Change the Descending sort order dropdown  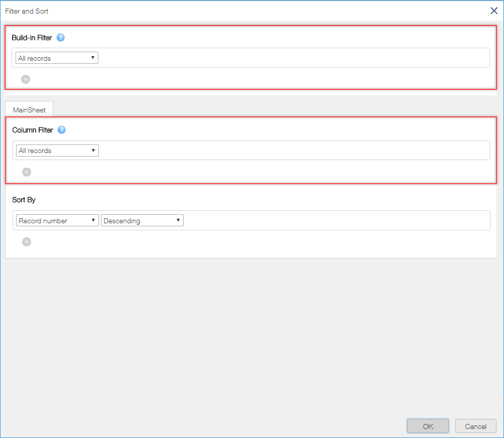click(143, 220)
